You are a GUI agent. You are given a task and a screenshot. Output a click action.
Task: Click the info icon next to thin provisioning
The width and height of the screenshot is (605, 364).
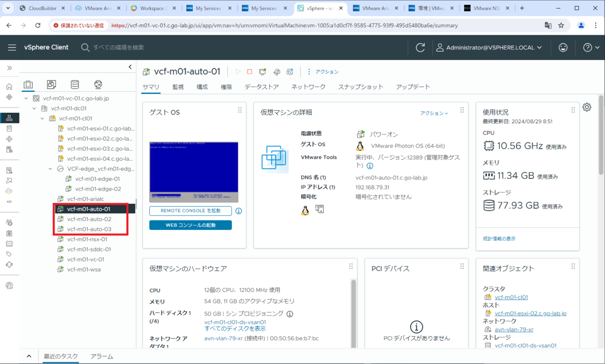(x=290, y=314)
